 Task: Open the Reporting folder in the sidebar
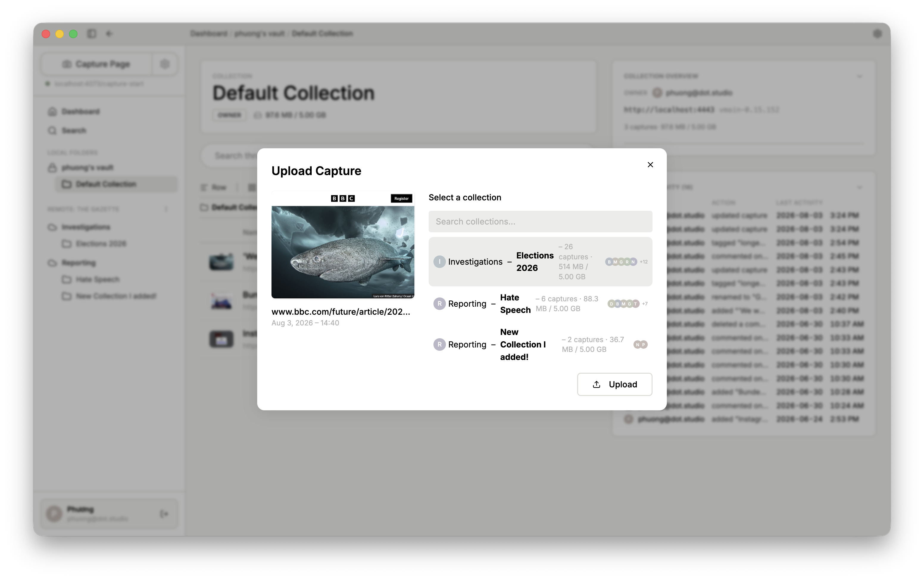coord(79,263)
